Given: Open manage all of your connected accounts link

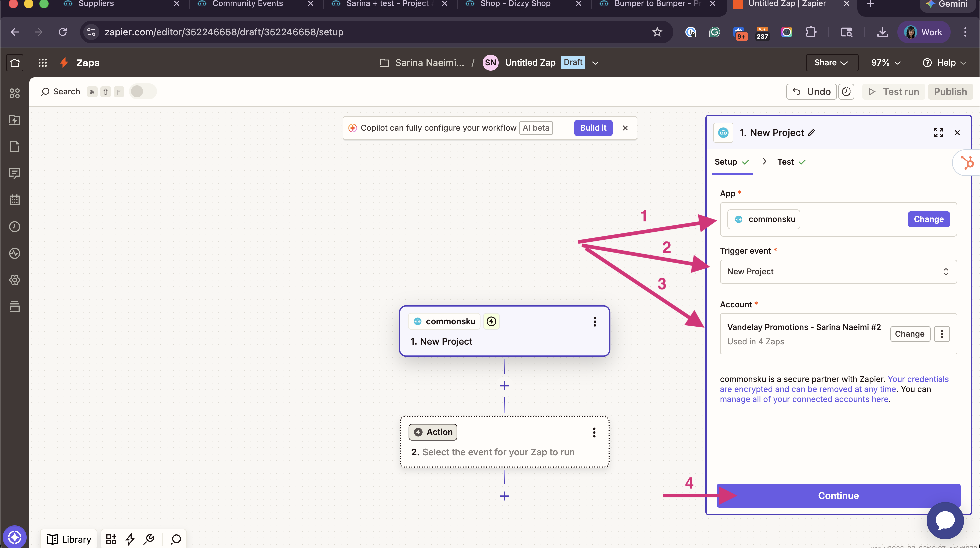Looking at the screenshot, I should pyautogui.click(x=804, y=399).
